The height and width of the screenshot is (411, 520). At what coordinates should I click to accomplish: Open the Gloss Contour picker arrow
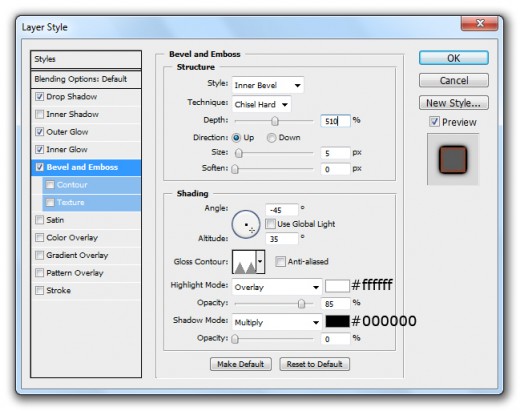pyautogui.click(x=260, y=262)
